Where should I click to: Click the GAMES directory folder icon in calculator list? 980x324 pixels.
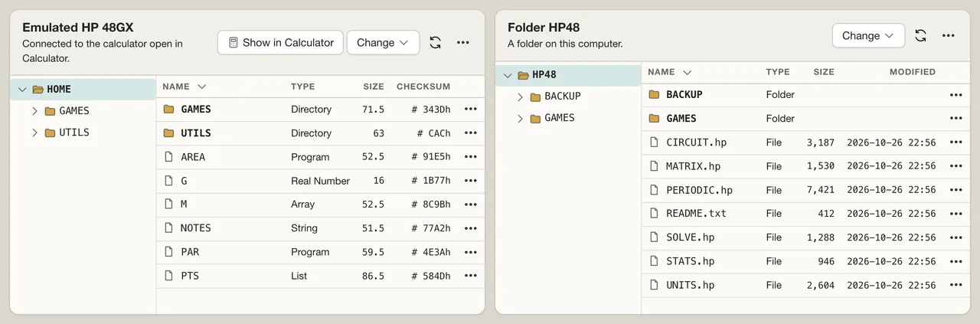tap(168, 110)
